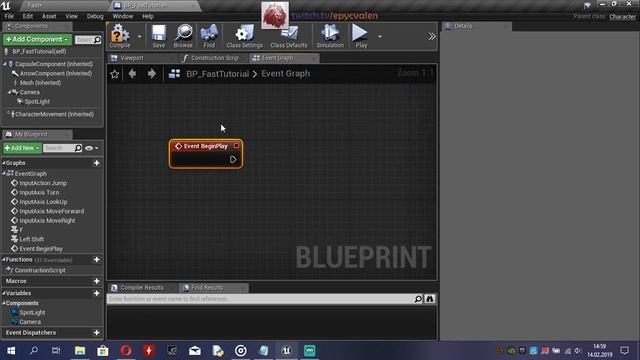Viewport: 640px width, 360px height.
Task: Add new event dispatcher plus button
Action: tap(96, 333)
